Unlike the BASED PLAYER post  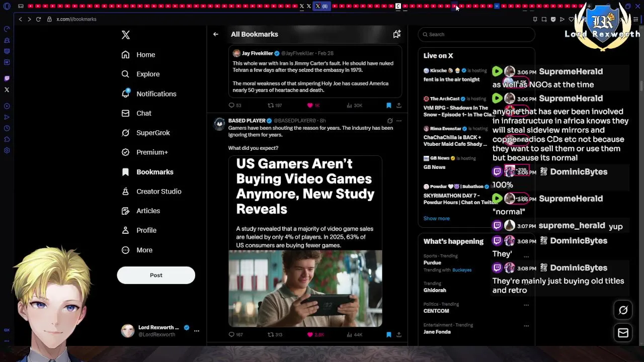click(315, 334)
